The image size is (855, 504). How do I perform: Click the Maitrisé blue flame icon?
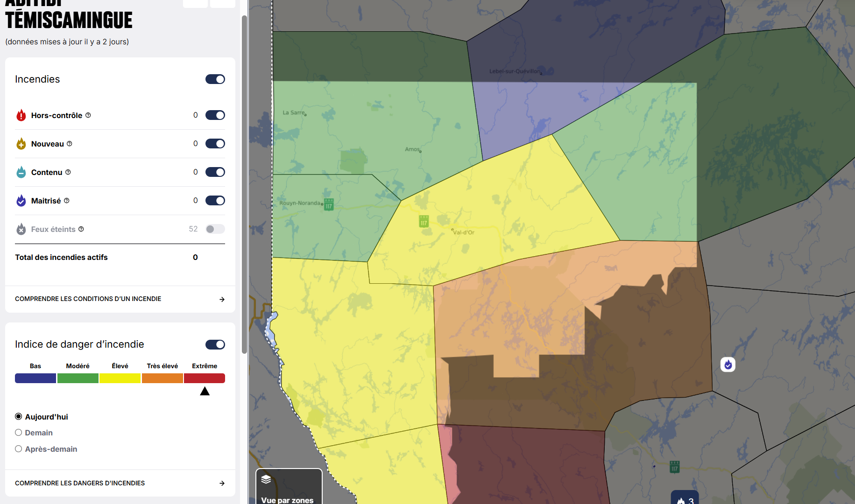[21, 201]
